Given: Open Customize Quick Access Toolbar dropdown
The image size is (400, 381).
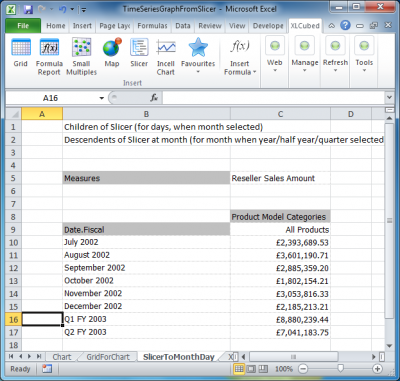Looking at the screenshot, I should click(84, 10).
